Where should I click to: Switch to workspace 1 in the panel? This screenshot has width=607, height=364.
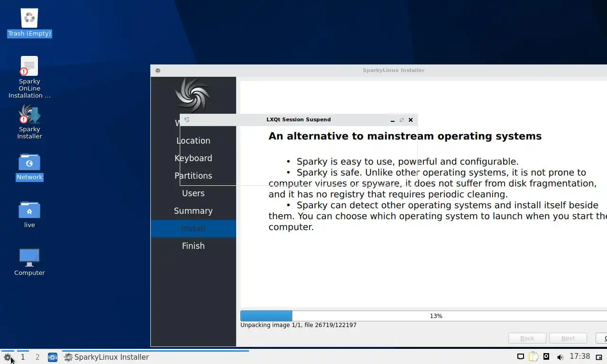coord(22,357)
